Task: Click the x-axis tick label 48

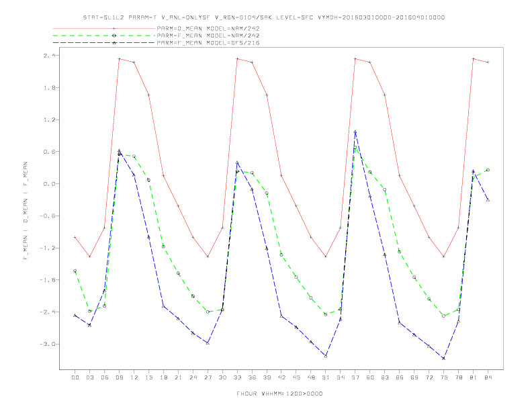Action: click(311, 377)
